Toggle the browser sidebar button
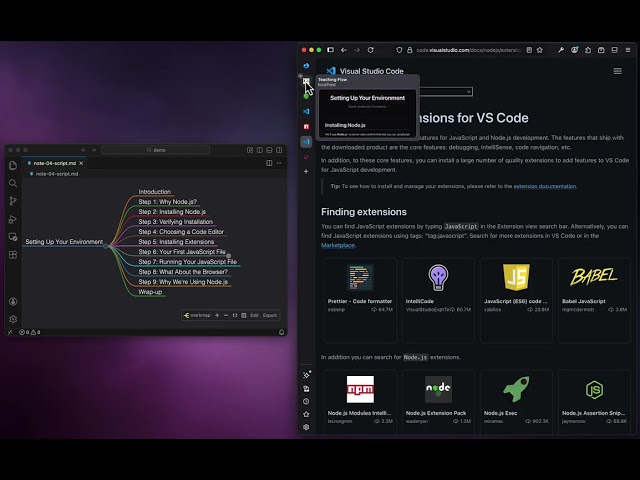This screenshot has width=640, height=480. click(x=331, y=50)
